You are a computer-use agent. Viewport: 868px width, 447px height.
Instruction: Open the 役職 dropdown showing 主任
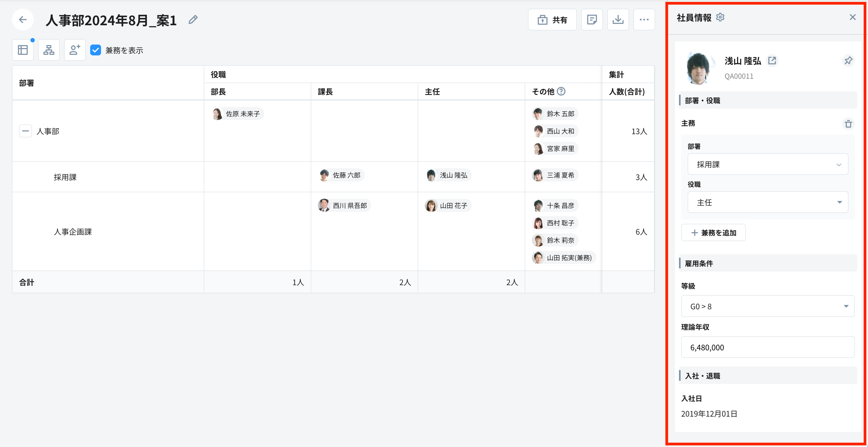pos(768,202)
